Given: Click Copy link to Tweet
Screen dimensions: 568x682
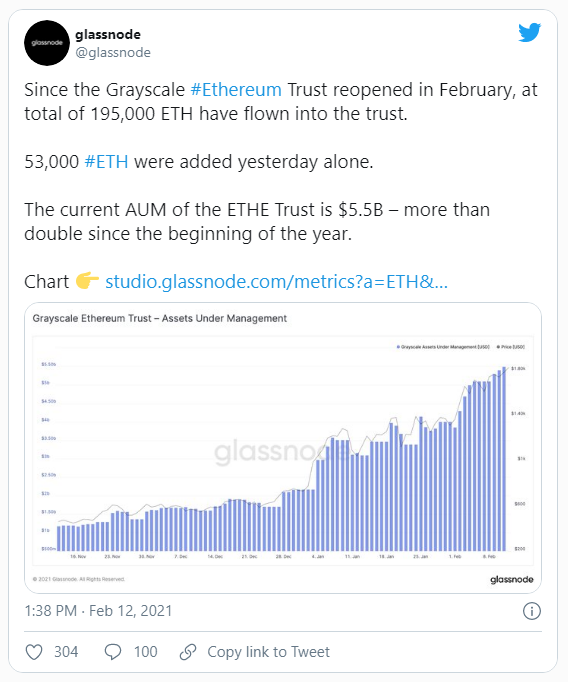Looking at the screenshot, I should [268, 652].
